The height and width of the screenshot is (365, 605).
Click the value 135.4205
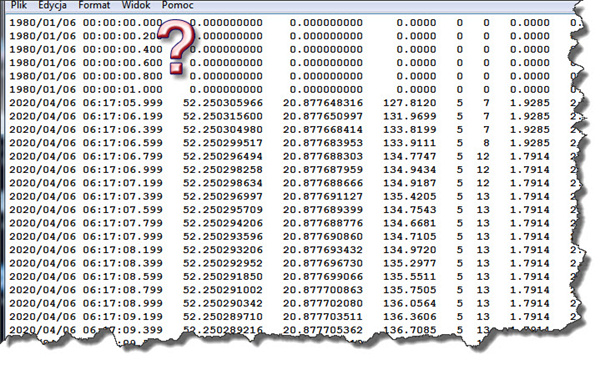click(x=410, y=196)
